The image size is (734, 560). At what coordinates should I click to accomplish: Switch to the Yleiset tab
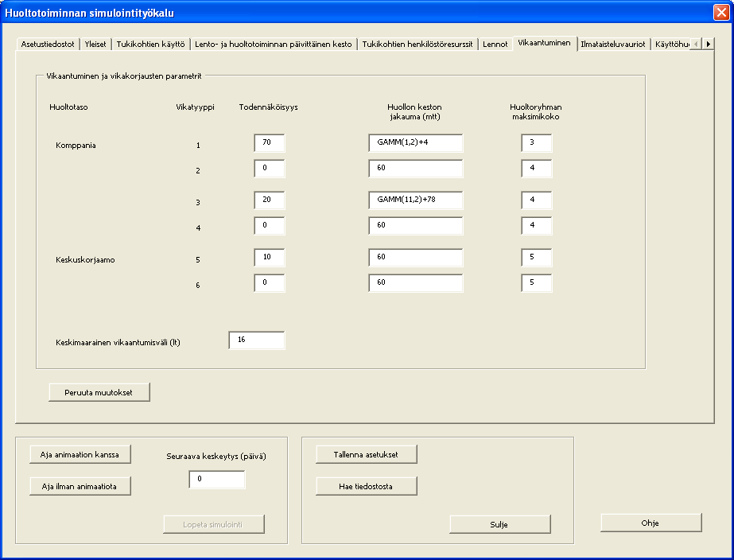click(95, 44)
